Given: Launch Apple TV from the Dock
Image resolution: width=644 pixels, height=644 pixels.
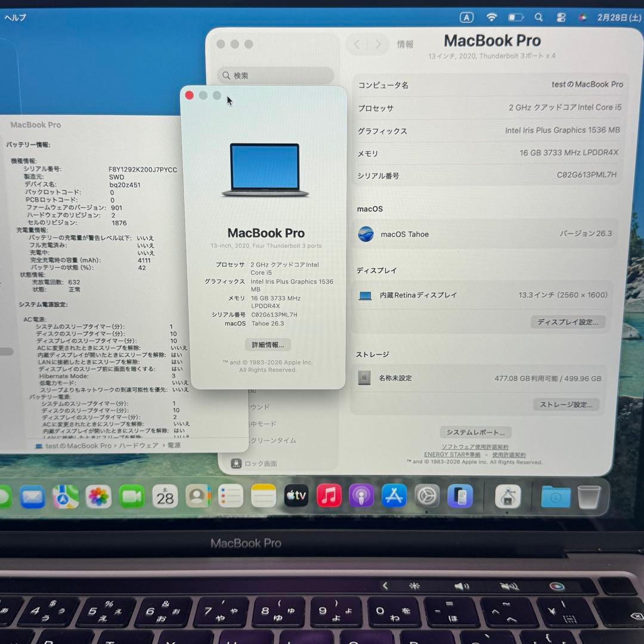Looking at the screenshot, I should (x=296, y=496).
